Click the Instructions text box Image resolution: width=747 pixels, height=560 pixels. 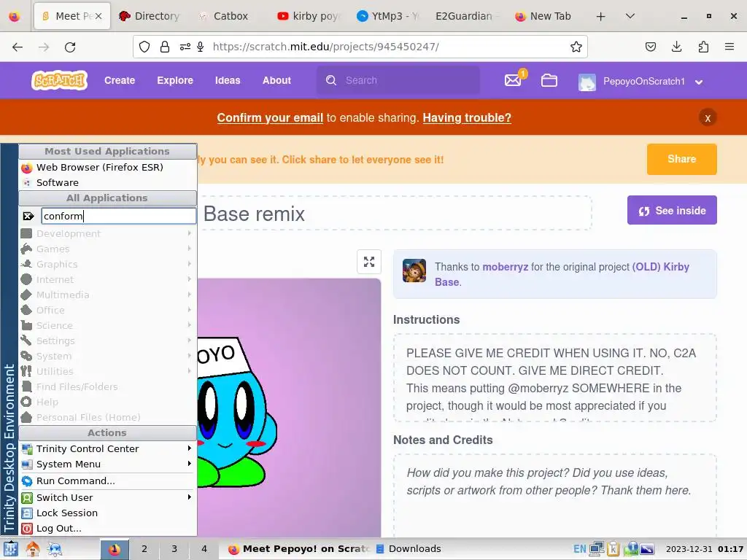(554, 378)
